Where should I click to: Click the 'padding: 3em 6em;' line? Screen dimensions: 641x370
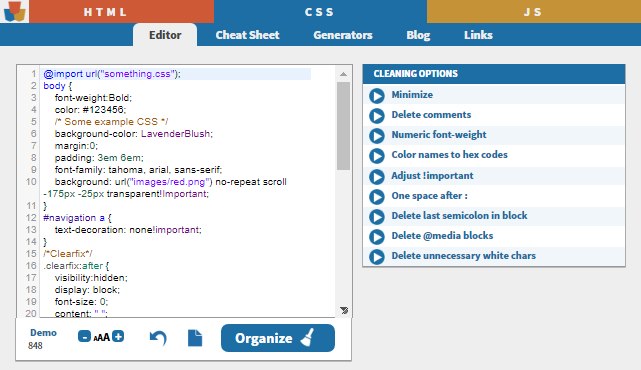99,158
